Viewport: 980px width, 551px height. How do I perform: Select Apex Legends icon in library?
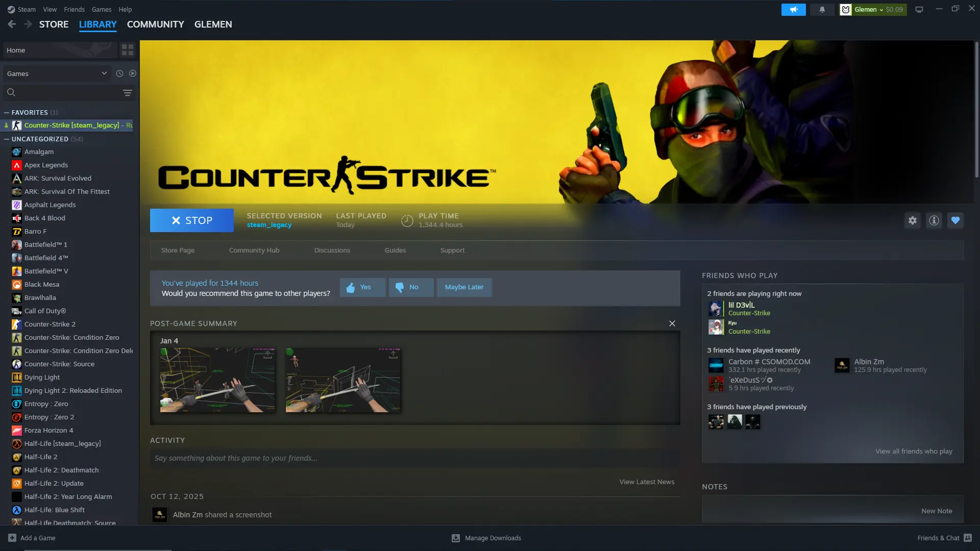17,165
